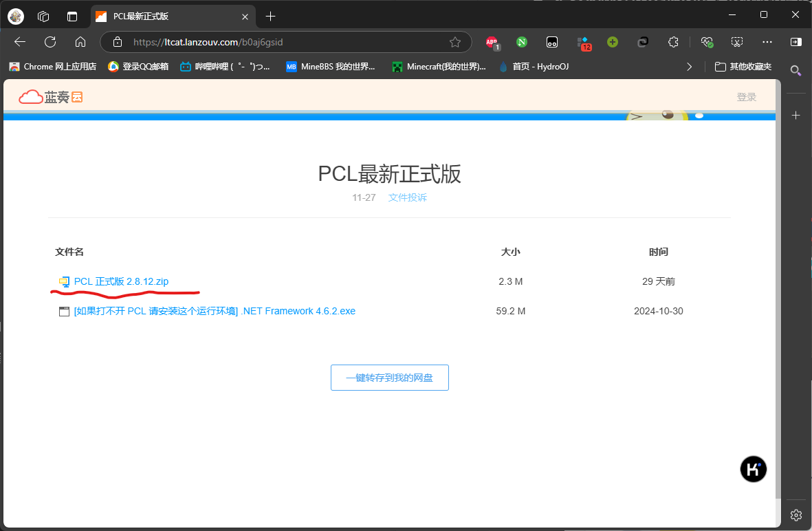This screenshot has height=531, width=812.
Task: Click the extension icon showing badge 12
Action: click(584, 42)
